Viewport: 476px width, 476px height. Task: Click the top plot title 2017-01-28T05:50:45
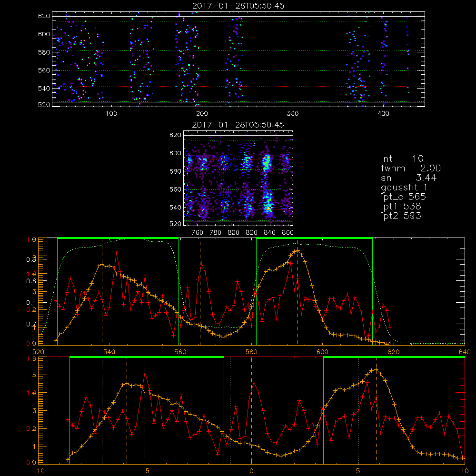click(238, 6)
